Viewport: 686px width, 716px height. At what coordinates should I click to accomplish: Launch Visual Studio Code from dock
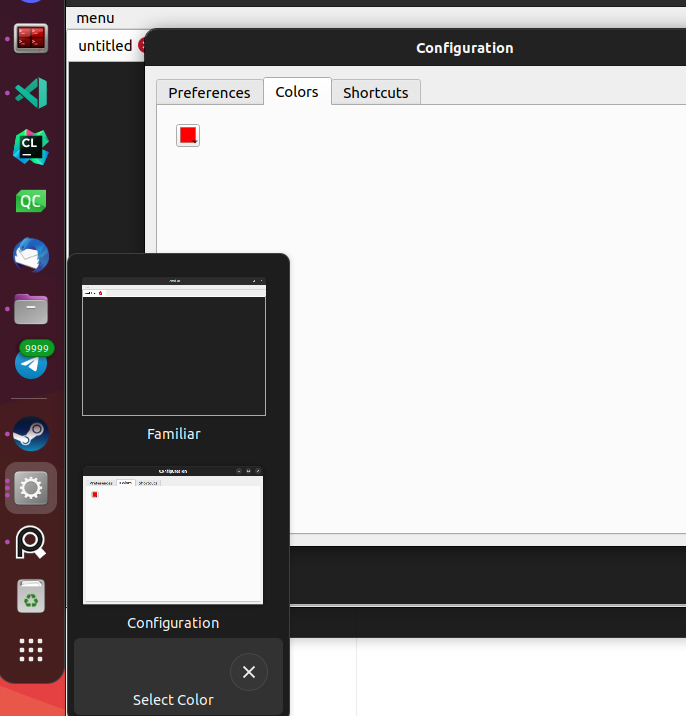click(31, 93)
